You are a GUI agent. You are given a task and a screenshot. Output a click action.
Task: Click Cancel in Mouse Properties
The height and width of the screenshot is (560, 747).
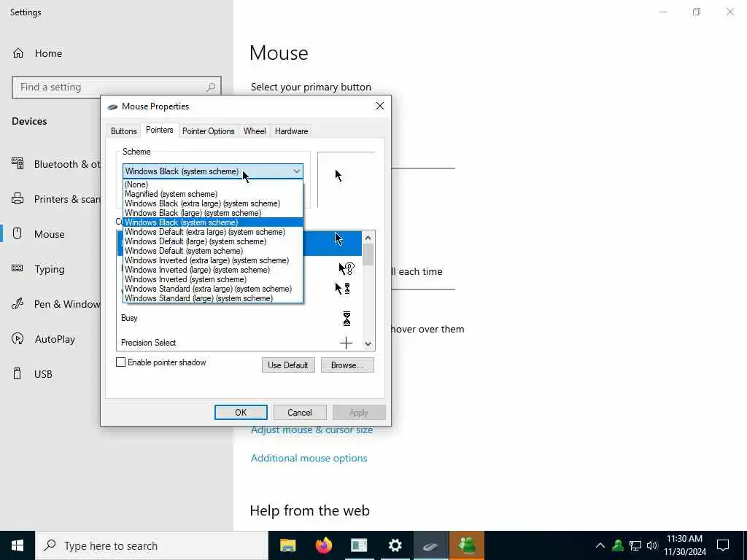coord(300,413)
